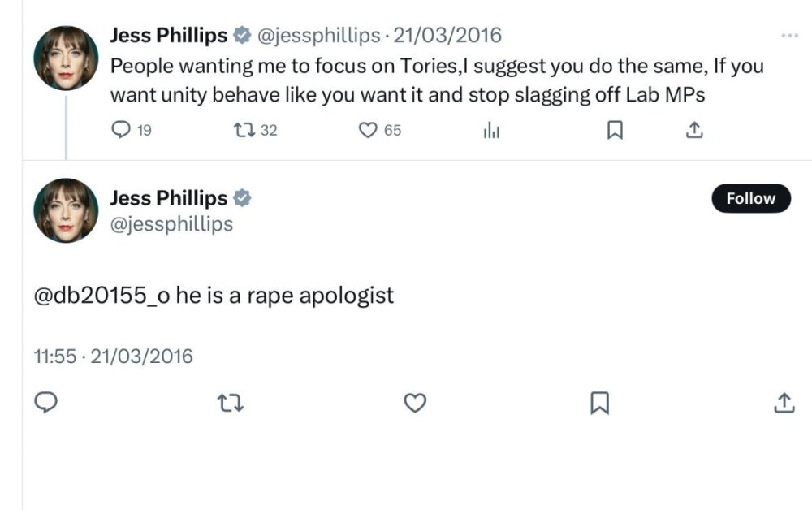Repost the main tweet posted at 11:55
This screenshot has height=510, width=812.
tap(232, 402)
